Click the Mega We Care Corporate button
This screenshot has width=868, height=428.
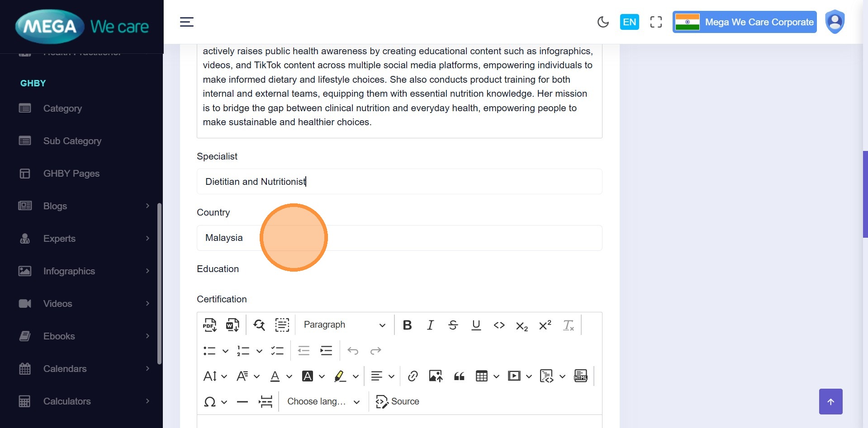pos(745,22)
